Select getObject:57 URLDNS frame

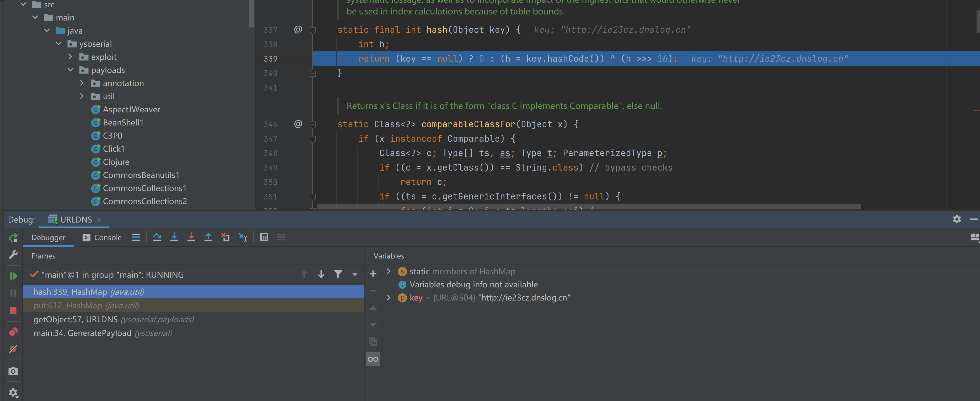[193, 319]
